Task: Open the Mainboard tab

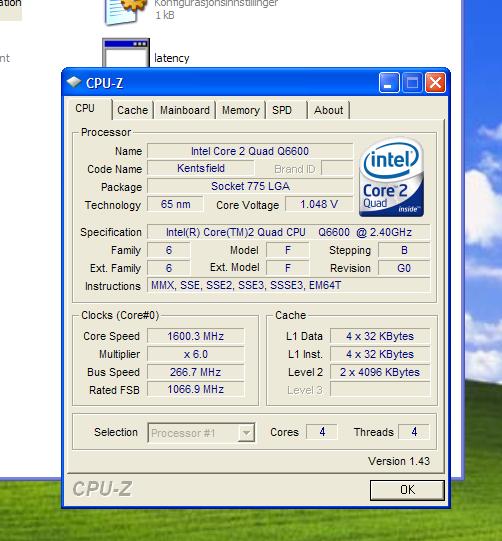Action: click(x=185, y=110)
